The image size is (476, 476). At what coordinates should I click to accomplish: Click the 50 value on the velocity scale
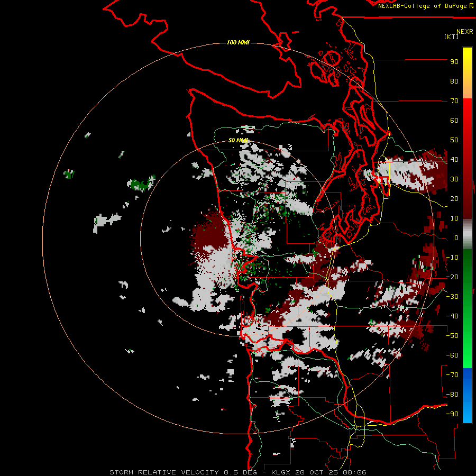click(x=454, y=140)
